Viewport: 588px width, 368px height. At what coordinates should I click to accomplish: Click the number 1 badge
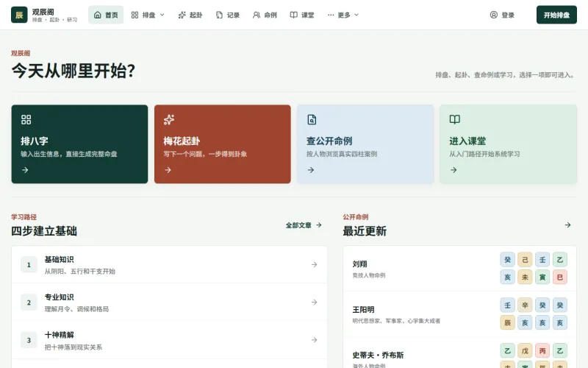[29, 265]
